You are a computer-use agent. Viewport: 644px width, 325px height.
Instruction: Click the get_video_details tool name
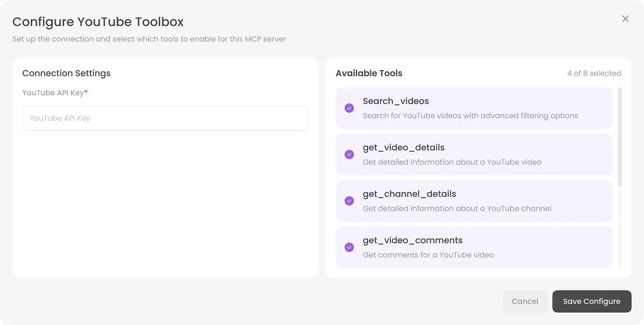[x=403, y=148]
